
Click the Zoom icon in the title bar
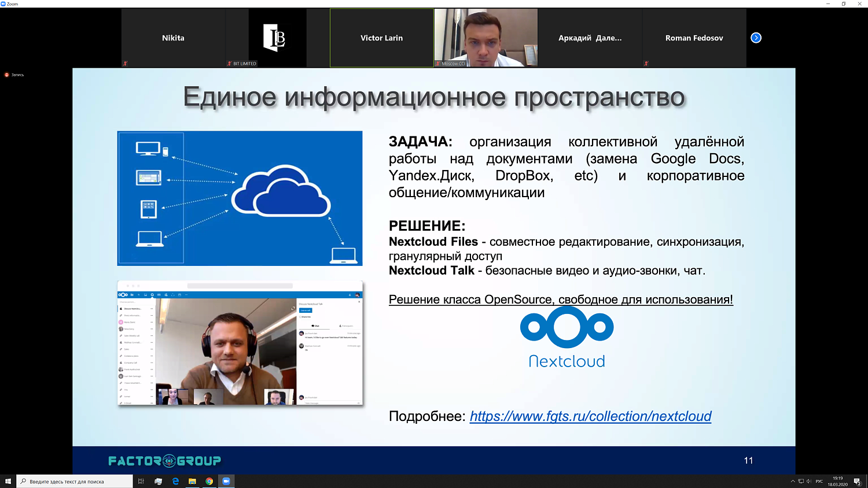click(x=3, y=3)
